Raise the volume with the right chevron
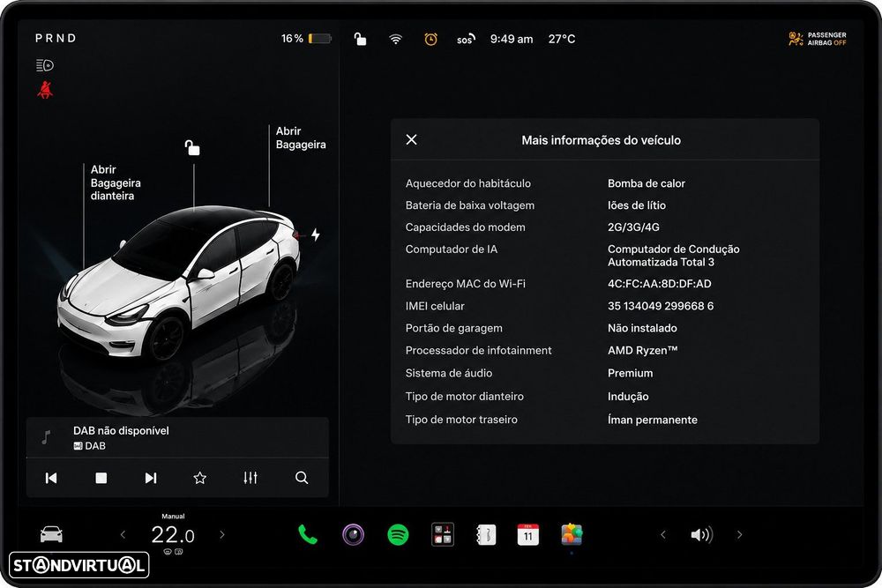The width and height of the screenshot is (882, 588). [x=740, y=534]
